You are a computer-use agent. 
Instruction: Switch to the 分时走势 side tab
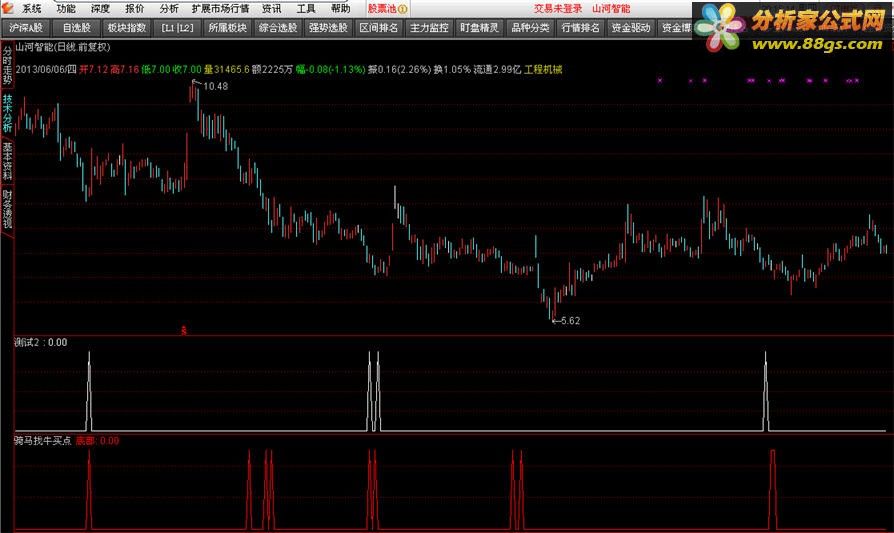click(x=7, y=65)
